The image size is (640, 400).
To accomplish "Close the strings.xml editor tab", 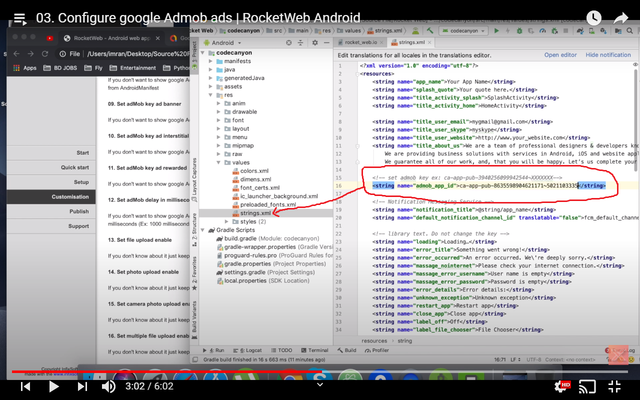I will click(x=429, y=42).
